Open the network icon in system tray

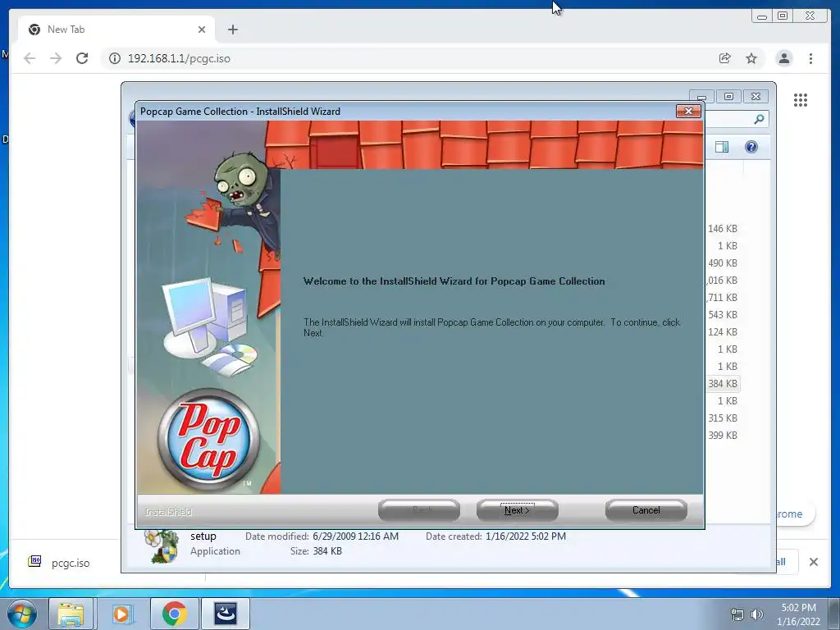pyautogui.click(x=737, y=614)
